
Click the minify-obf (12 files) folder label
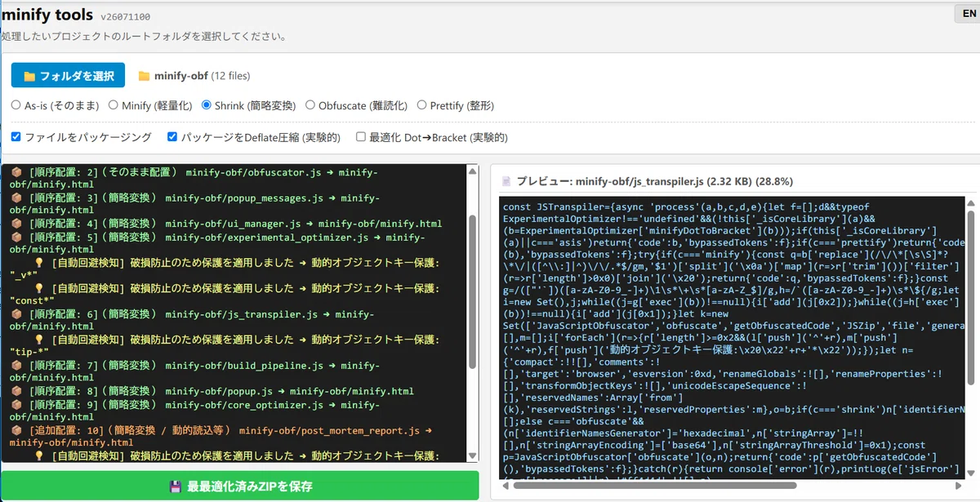click(x=202, y=76)
